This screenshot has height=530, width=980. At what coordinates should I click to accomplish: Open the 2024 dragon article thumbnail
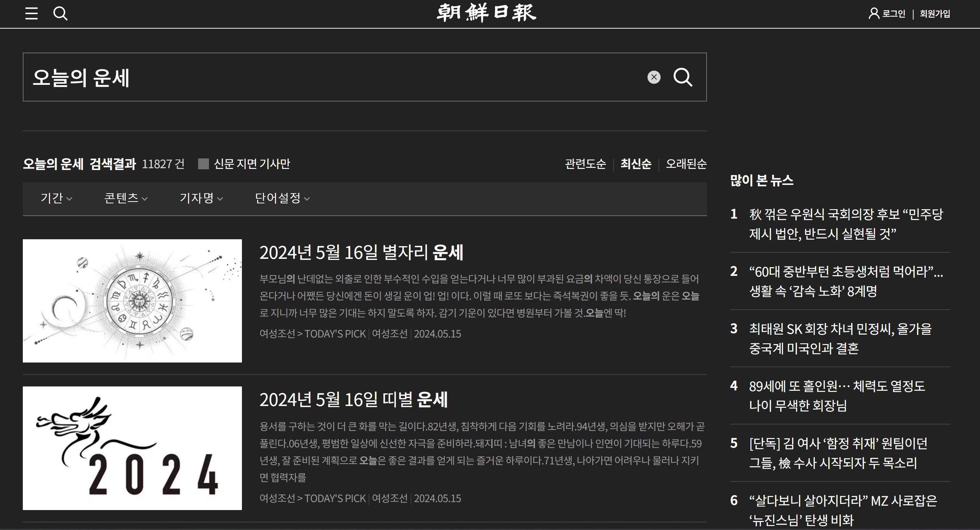pos(132,448)
